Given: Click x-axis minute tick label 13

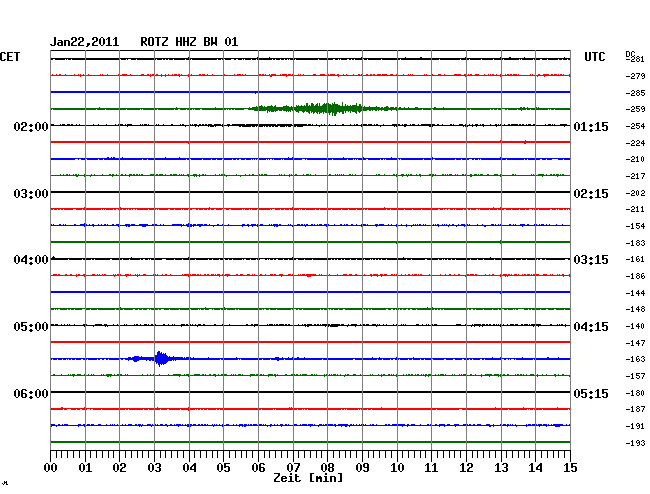Looking at the screenshot, I should click(501, 468).
